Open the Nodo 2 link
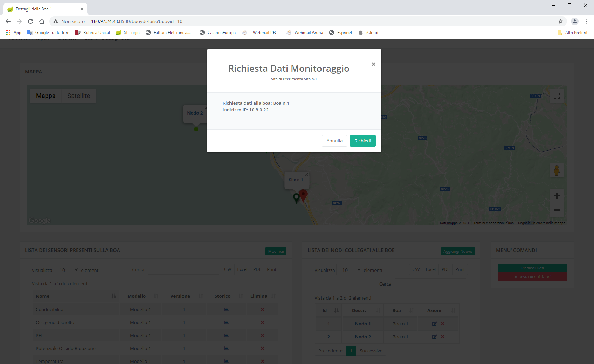Screen dimensions: 594x364 click(x=362, y=337)
